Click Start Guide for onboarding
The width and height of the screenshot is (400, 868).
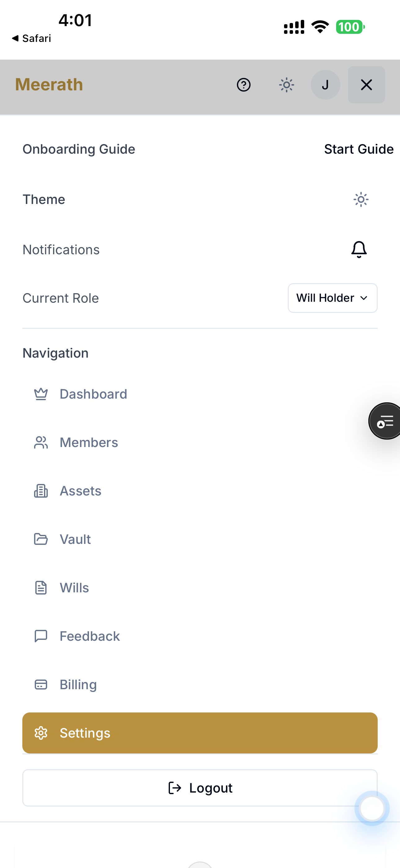(x=358, y=149)
